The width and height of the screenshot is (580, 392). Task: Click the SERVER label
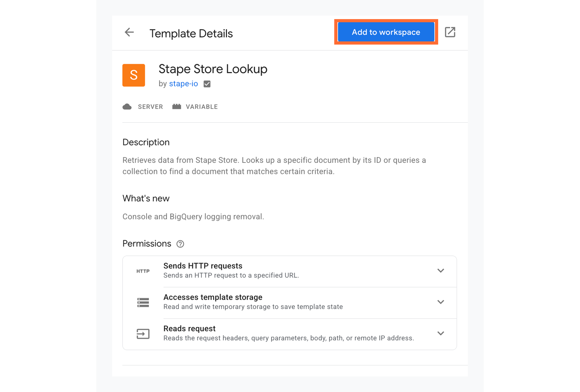150,107
